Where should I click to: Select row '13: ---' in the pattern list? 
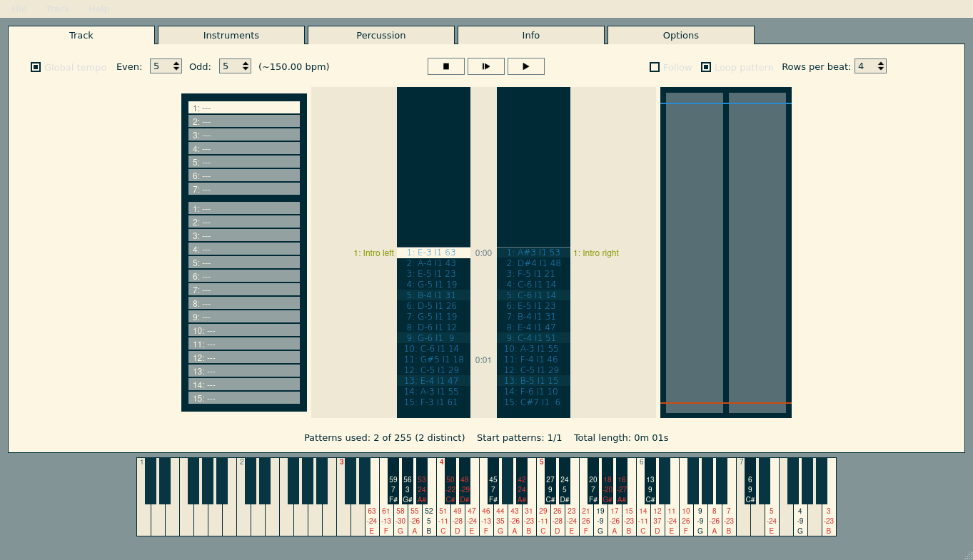pyautogui.click(x=244, y=371)
